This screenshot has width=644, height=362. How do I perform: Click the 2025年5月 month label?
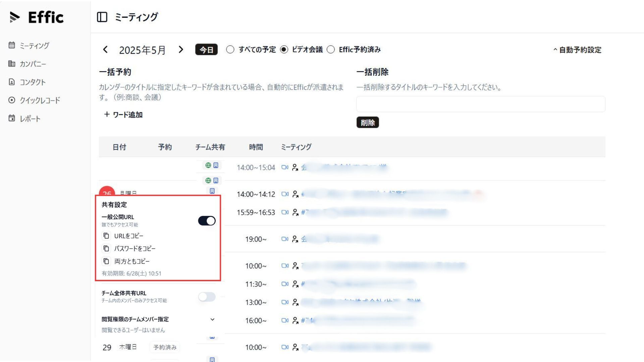coord(143,50)
